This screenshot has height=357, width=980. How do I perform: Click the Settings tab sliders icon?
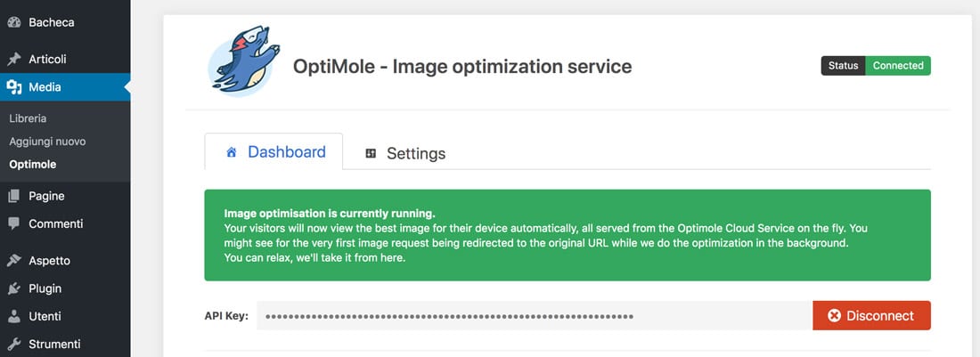(x=371, y=153)
